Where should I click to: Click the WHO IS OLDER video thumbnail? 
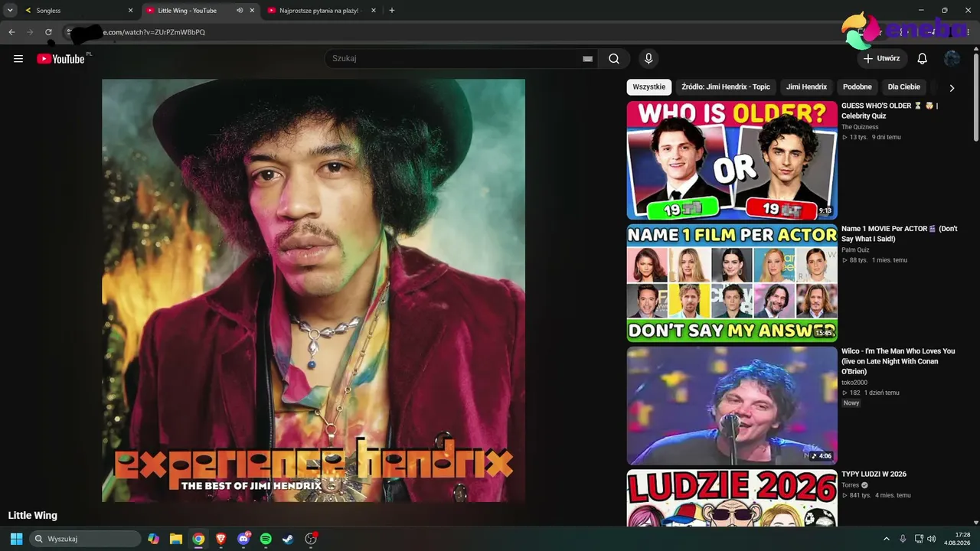click(732, 161)
